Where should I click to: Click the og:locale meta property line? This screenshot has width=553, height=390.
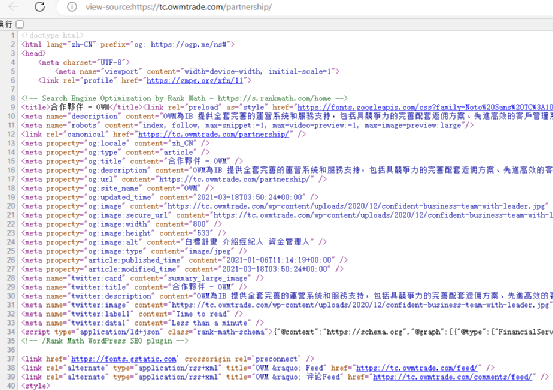(115, 143)
